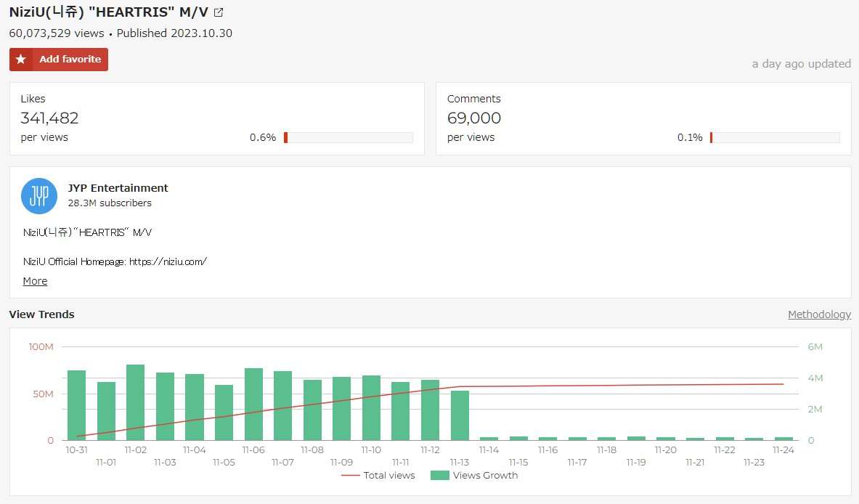Click the 6M right axis label

815,347
